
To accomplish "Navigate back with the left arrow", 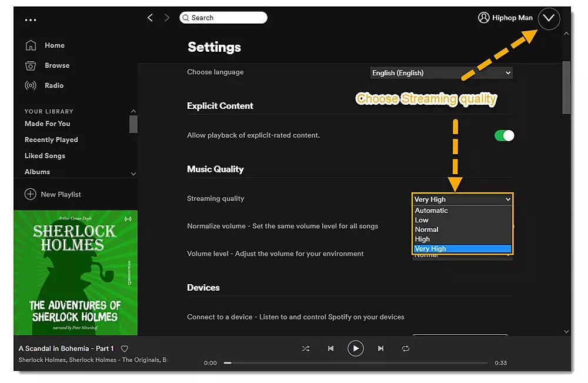I will (150, 18).
